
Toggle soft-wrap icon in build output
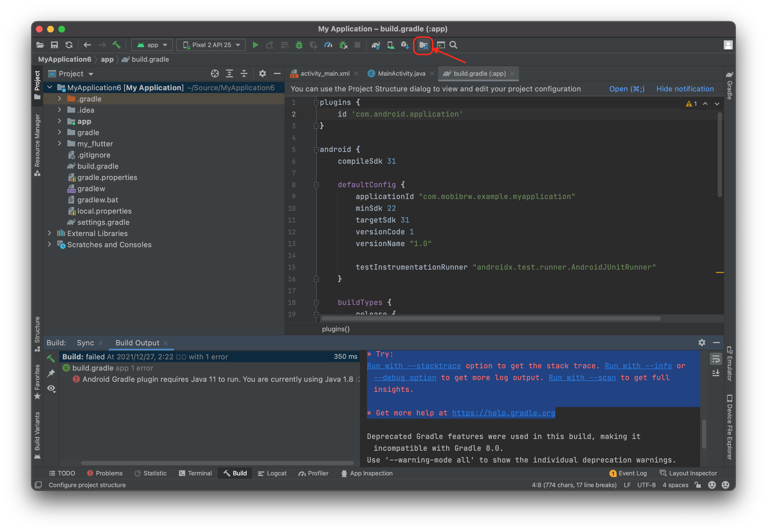(x=716, y=359)
